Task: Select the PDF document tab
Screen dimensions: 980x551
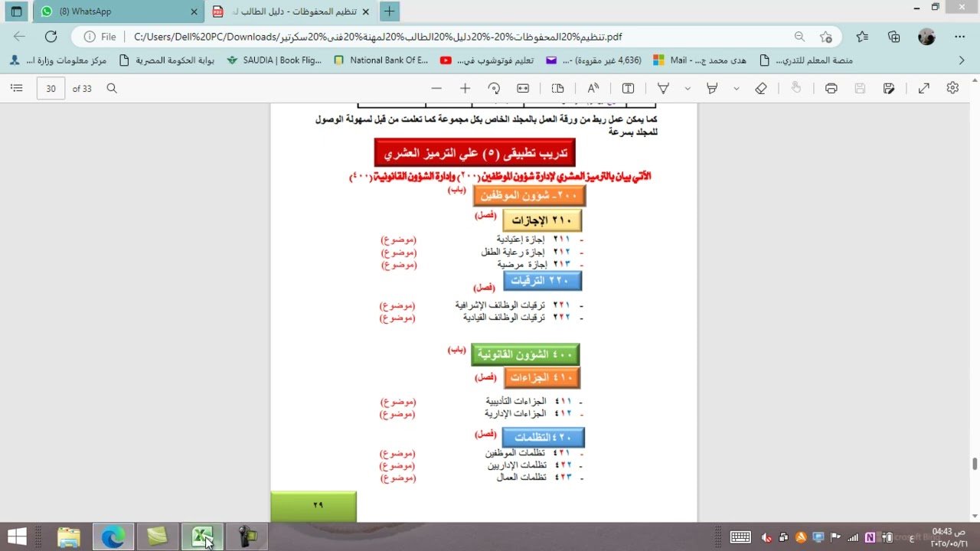Action: coord(289,11)
